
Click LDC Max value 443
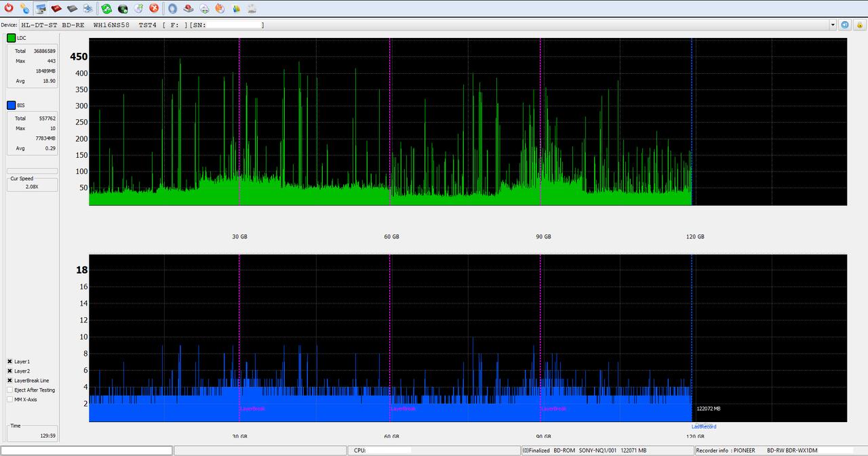(52, 61)
